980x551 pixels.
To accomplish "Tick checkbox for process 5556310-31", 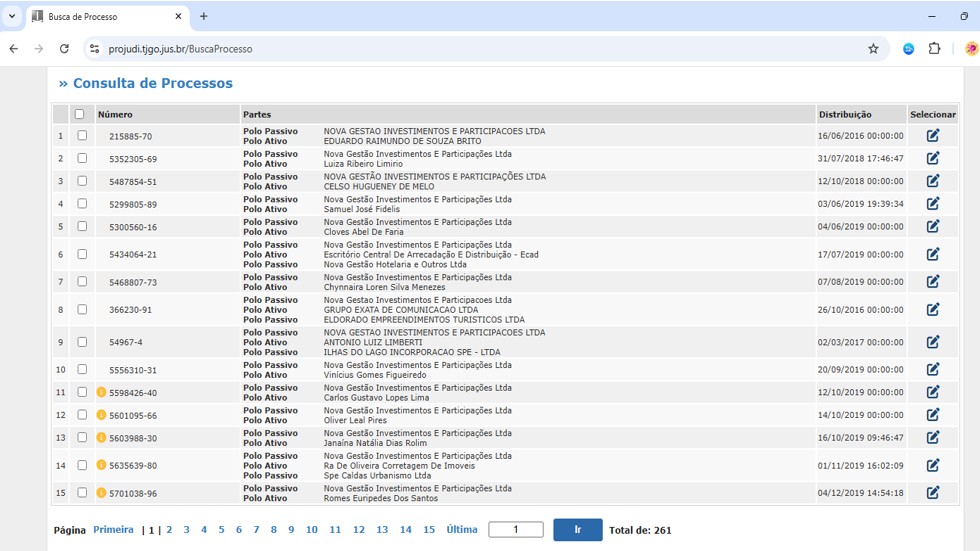I will [x=82, y=370].
